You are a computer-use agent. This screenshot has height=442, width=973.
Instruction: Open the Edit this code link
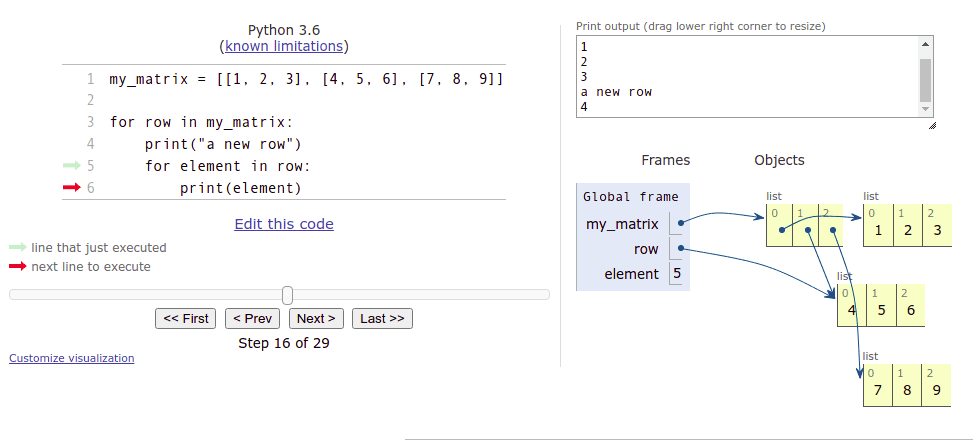pos(284,224)
